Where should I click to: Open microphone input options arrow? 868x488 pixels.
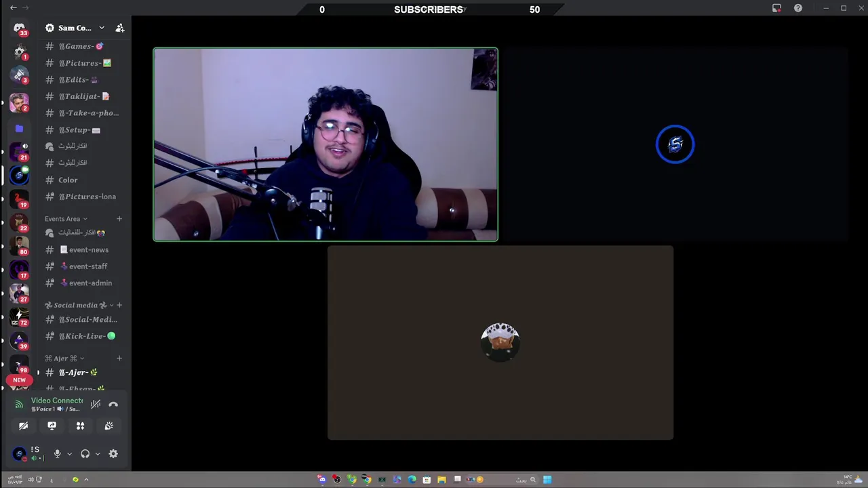(x=69, y=454)
